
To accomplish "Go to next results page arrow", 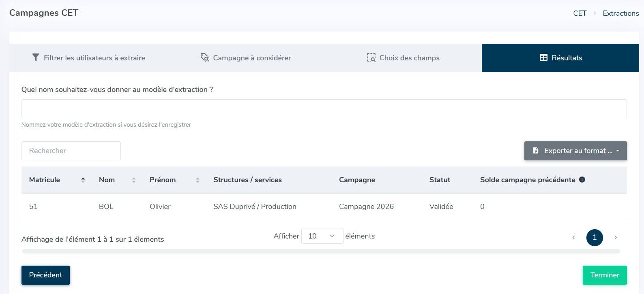I will pos(616,237).
